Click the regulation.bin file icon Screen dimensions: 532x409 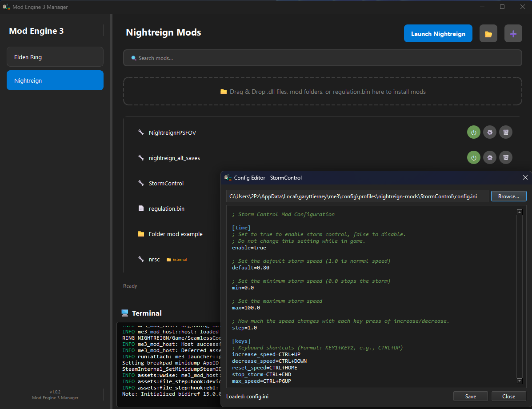pos(141,209)
